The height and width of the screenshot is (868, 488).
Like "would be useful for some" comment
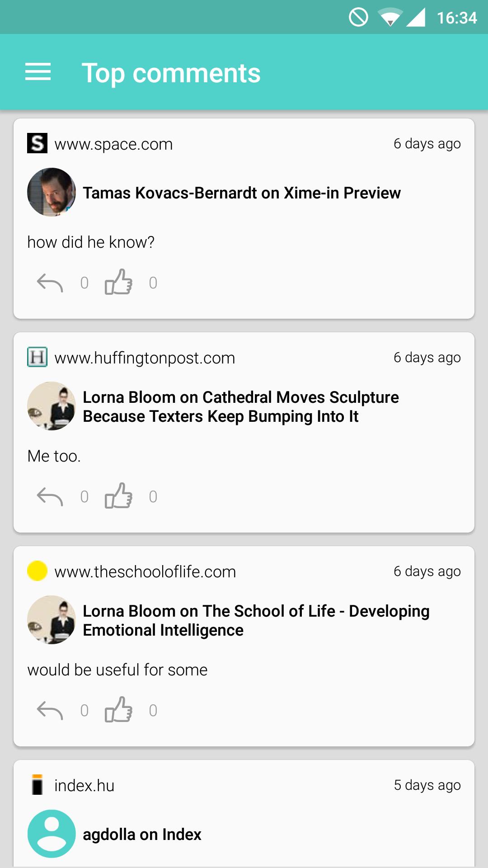coord(118,710)
